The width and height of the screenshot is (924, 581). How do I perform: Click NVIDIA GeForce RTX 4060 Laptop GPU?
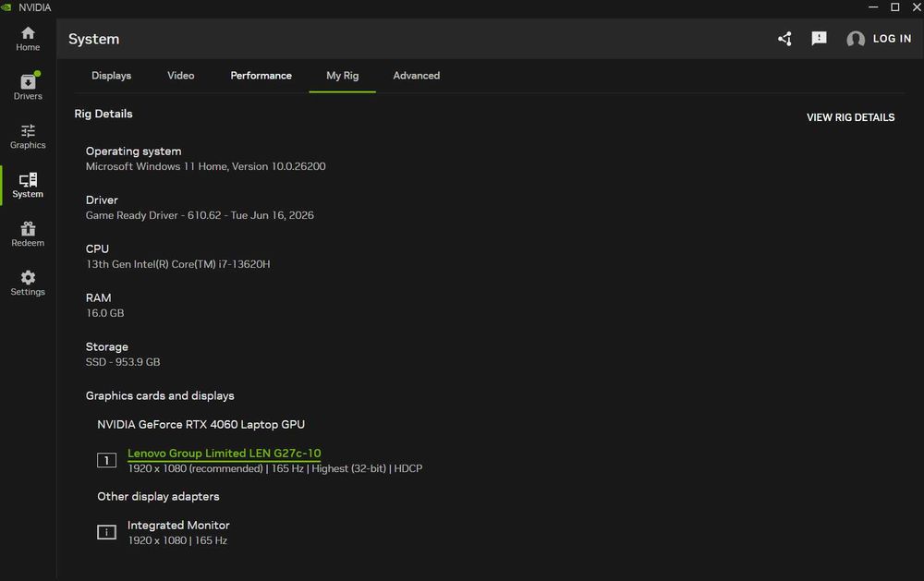coord(201,424)
